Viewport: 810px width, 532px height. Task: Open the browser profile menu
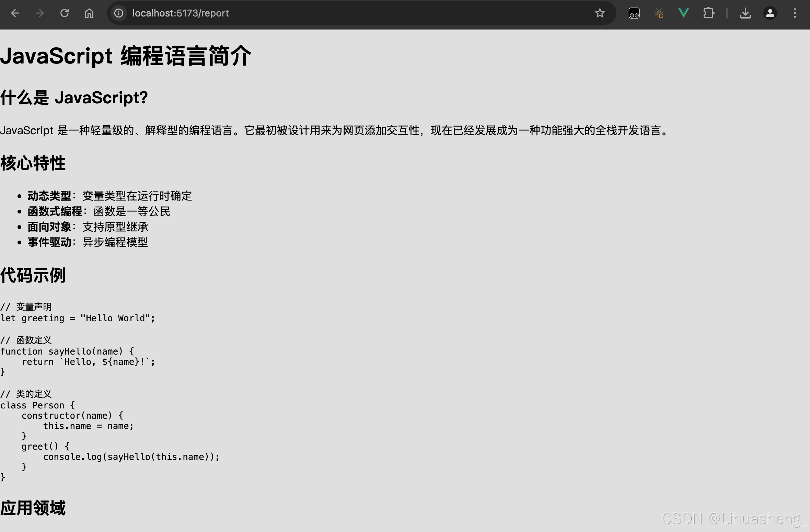[x=770, y=13]
